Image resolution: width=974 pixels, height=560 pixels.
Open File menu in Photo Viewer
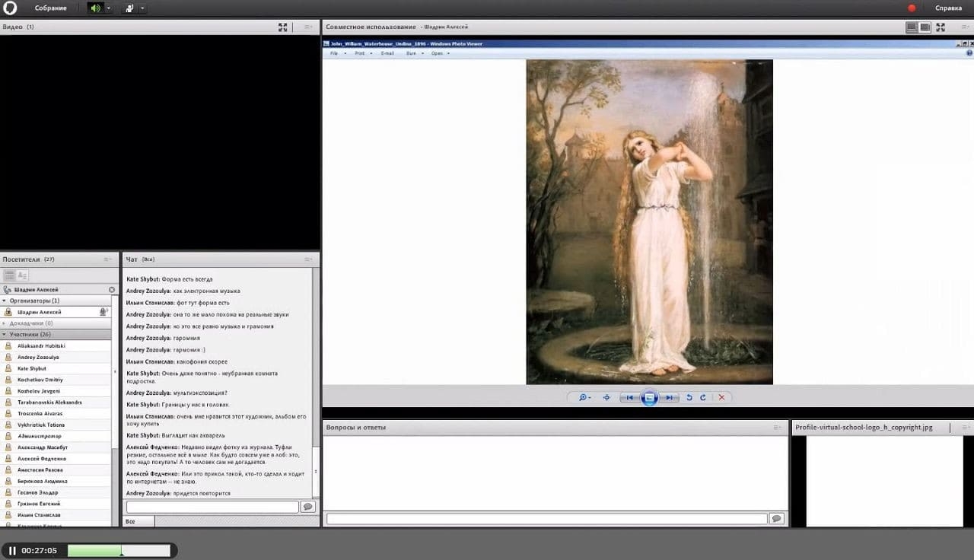(x=334, y=53)
